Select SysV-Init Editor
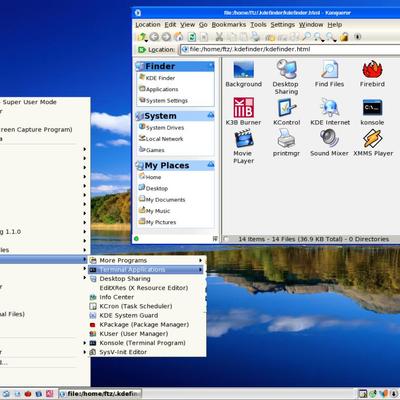Screen dimensions: 400x400 (147, 352)
